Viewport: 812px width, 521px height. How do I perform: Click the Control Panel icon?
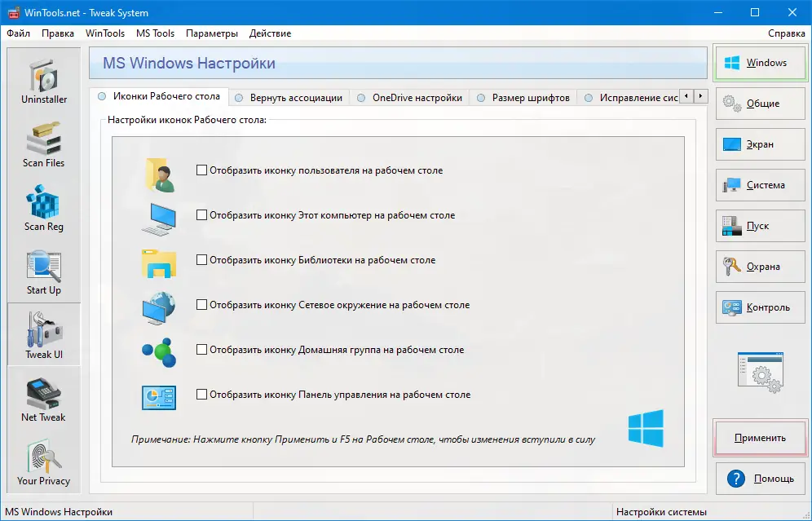pos(159,398)
